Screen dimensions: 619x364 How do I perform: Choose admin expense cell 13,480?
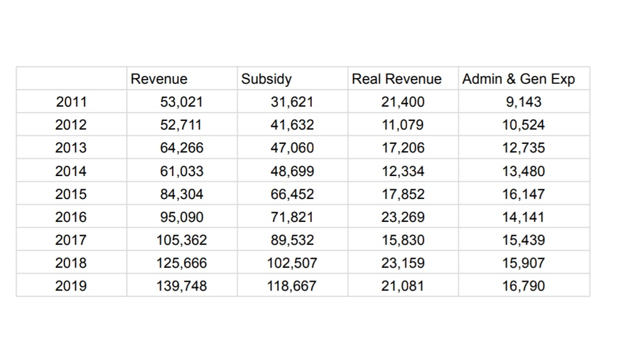(x=523, y=171)
